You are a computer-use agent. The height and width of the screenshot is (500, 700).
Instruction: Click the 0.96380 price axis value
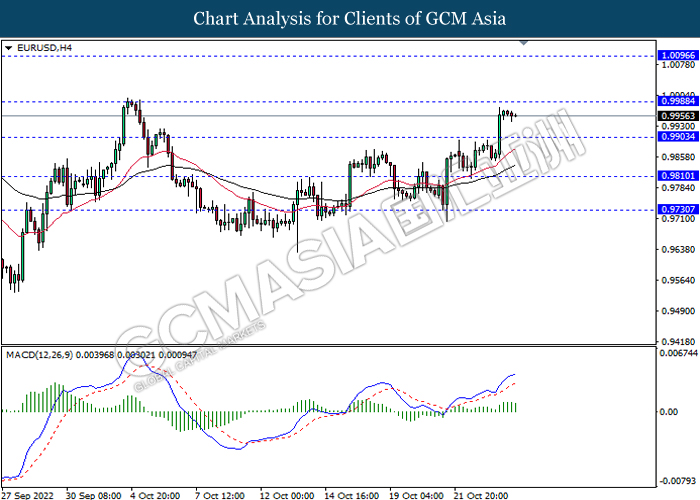[678, 250]
